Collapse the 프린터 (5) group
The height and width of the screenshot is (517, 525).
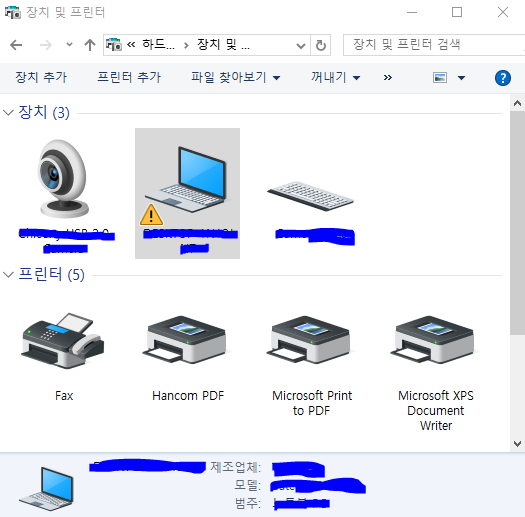click(x=8, y=275)
